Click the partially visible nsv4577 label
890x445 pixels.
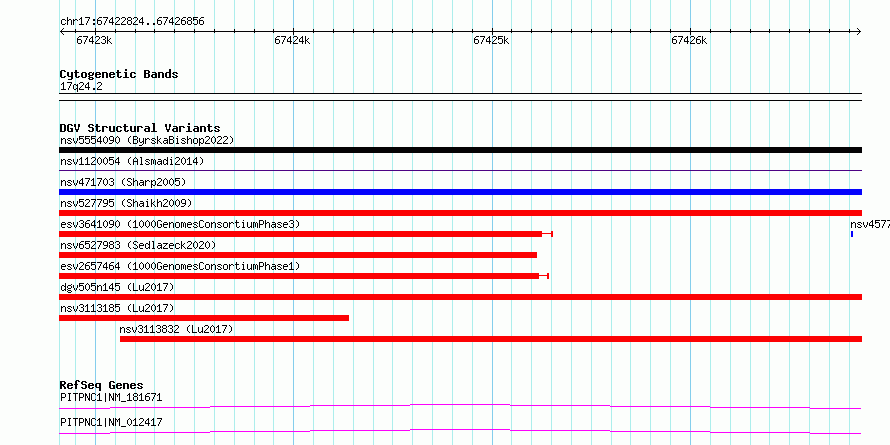pos(870,224)
